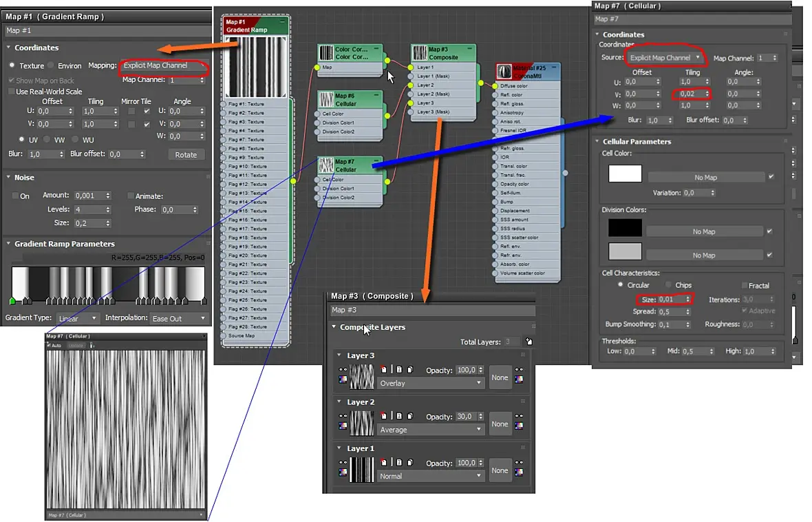Viewport: 812px width, 522px height.
Task: Turn on the Noise On checkbox
Action: point(15,196)
